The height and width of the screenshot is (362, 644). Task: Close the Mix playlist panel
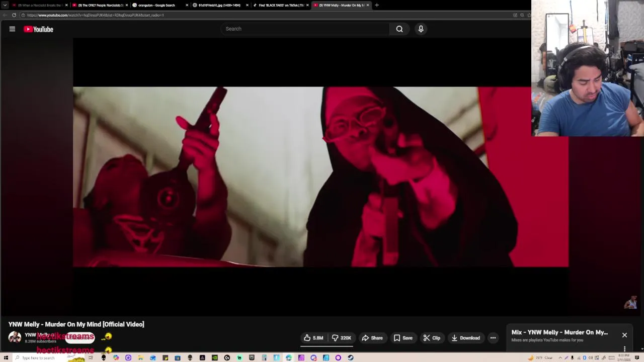click(x=624, y=335)
